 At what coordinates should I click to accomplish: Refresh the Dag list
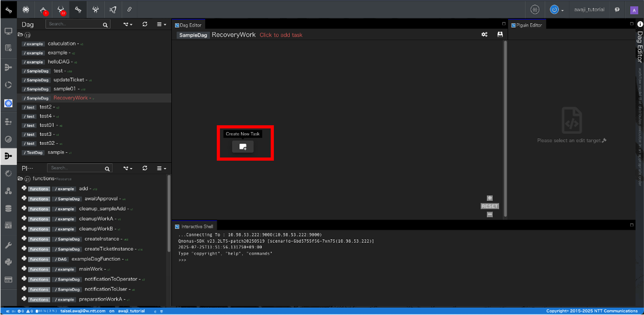[x=145, y=24]
